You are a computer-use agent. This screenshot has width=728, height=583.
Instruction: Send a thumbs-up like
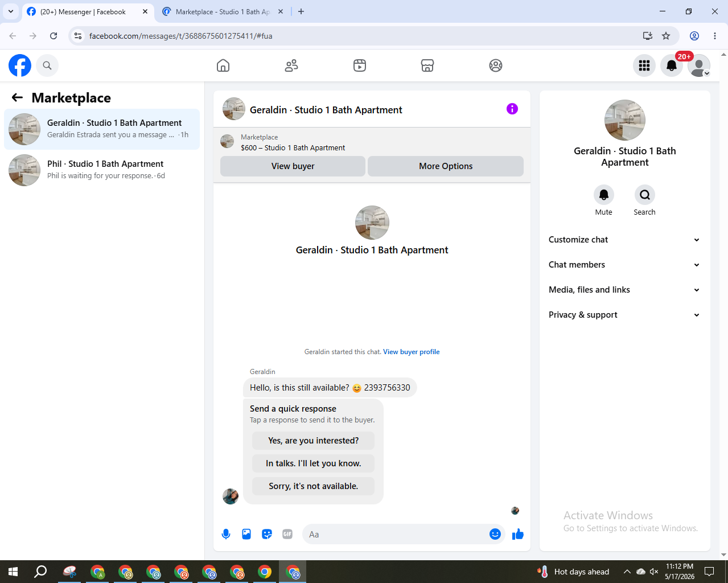tap(518, 534)
